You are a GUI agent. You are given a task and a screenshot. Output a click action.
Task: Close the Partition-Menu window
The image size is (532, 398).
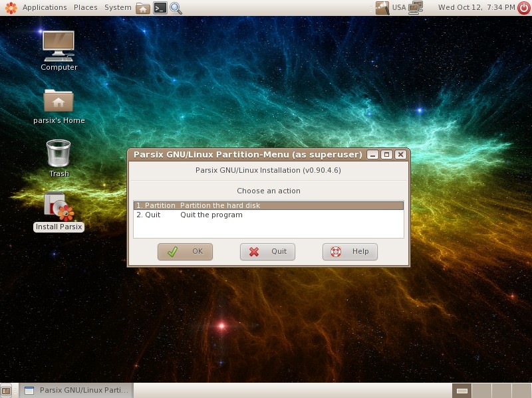[400, 155]
